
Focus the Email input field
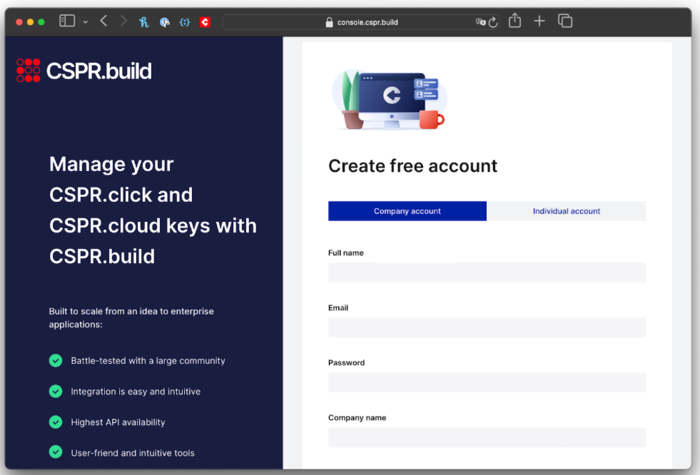pos(487,327)
